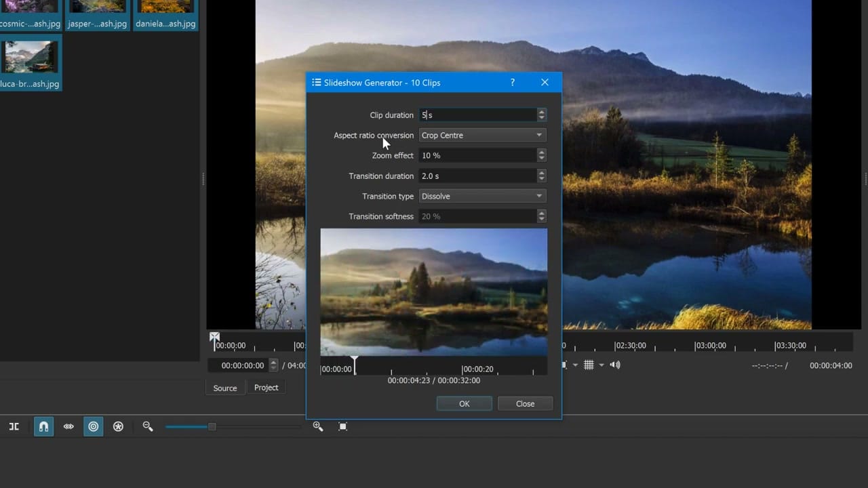The width and height of the screenshot is (868, 488).
Task: Switch to the Source tab
Action: tap(224, 388)
